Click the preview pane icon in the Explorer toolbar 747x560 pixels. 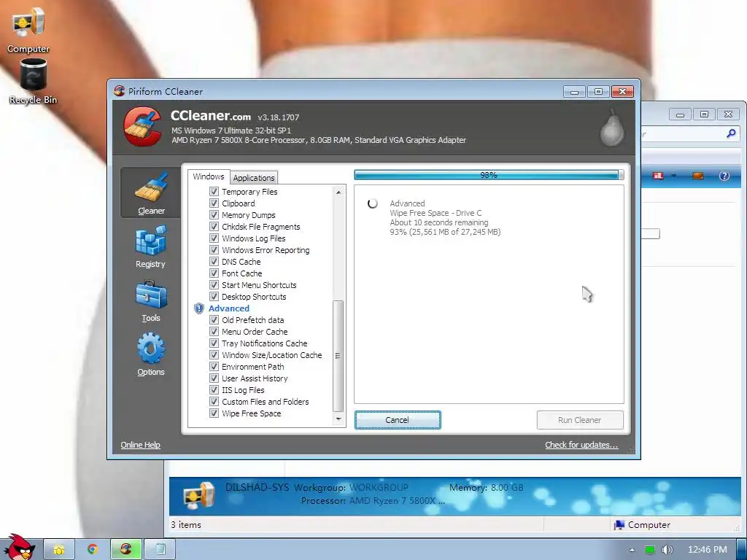698,176
